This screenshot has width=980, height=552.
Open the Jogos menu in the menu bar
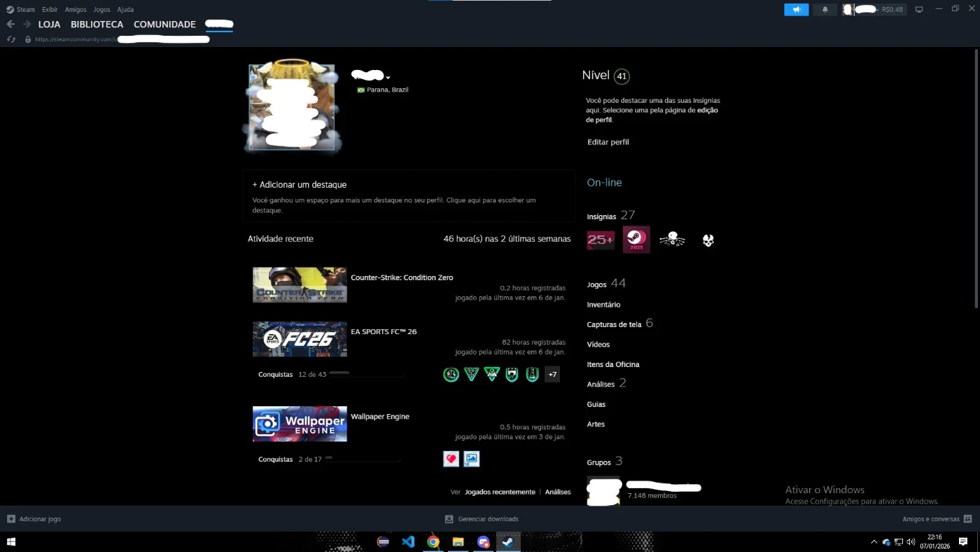point(101,10)
